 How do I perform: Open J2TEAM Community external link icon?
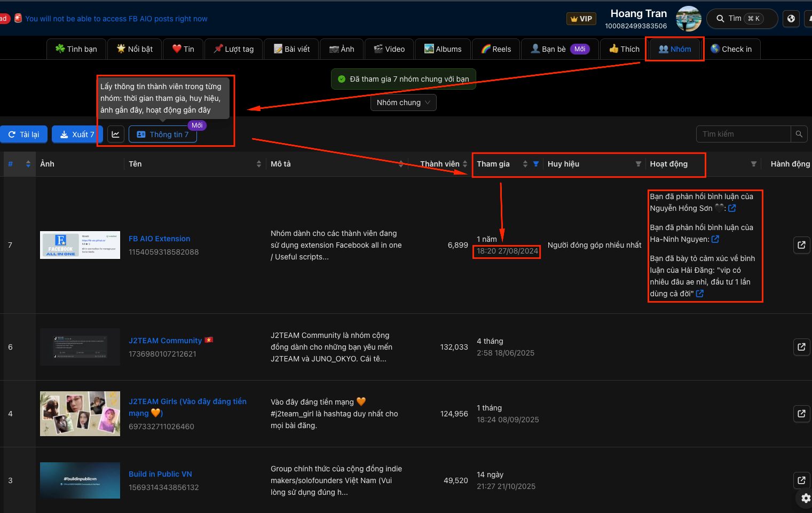[801, 347]
